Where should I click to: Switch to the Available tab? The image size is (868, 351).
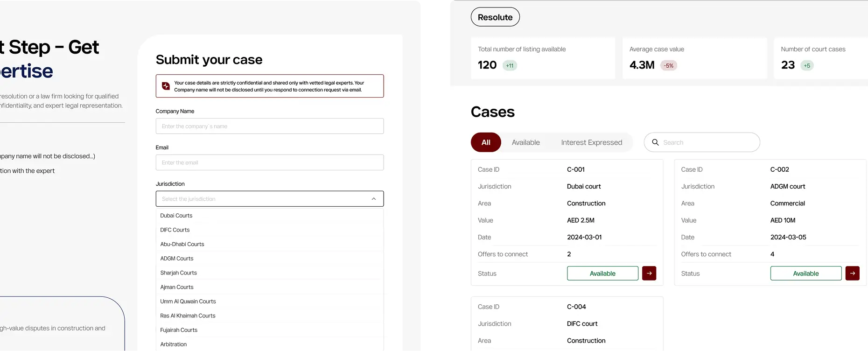tap(525, 142)
